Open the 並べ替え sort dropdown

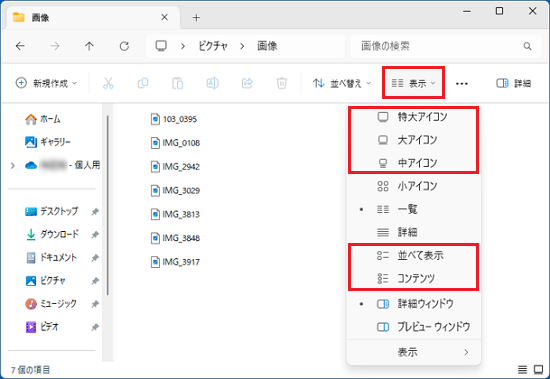[x=342, y=83]
